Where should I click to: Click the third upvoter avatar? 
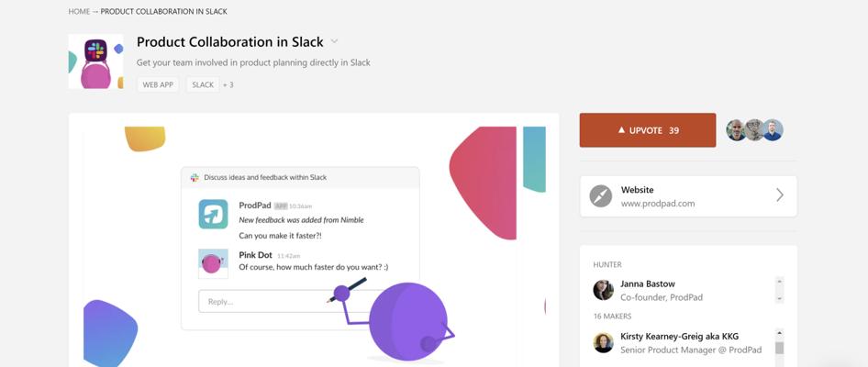(x=773, y=130)
